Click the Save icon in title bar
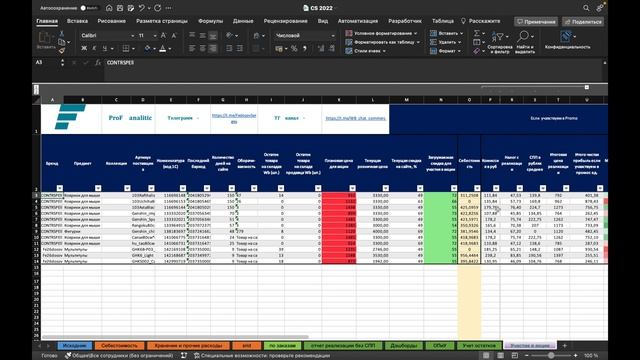 coord(120,8)
